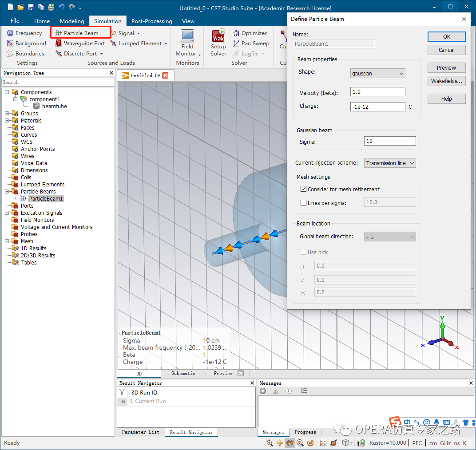Open the Background settings tool

[27, 43]
